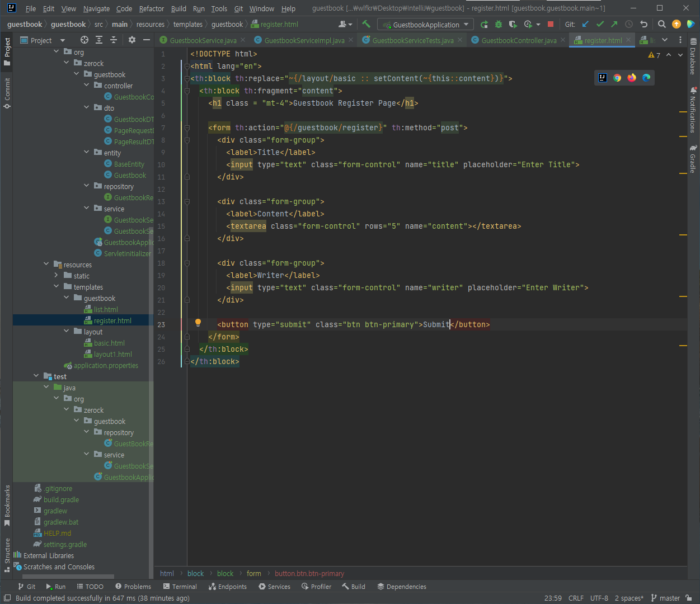Hide the Project tool window

point(147,40)
